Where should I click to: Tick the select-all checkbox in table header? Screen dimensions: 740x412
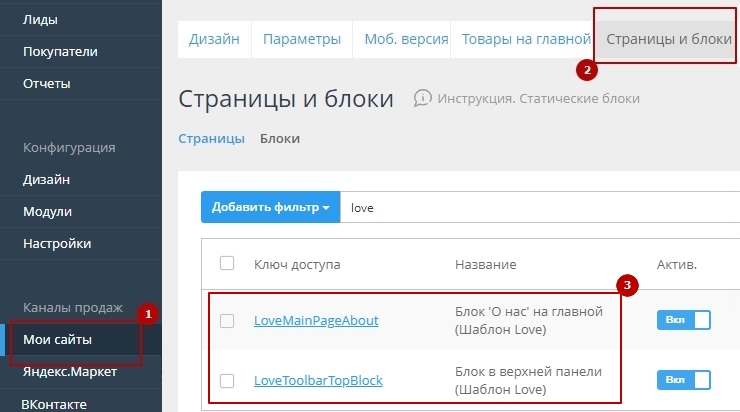(x=227, y=264)
